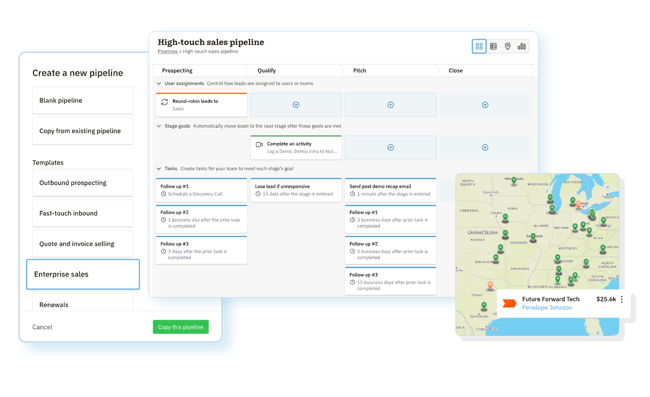Choose Copy from existing pipeline option
The height and width of the screenshot is (397, 650).
pos(82,131)
